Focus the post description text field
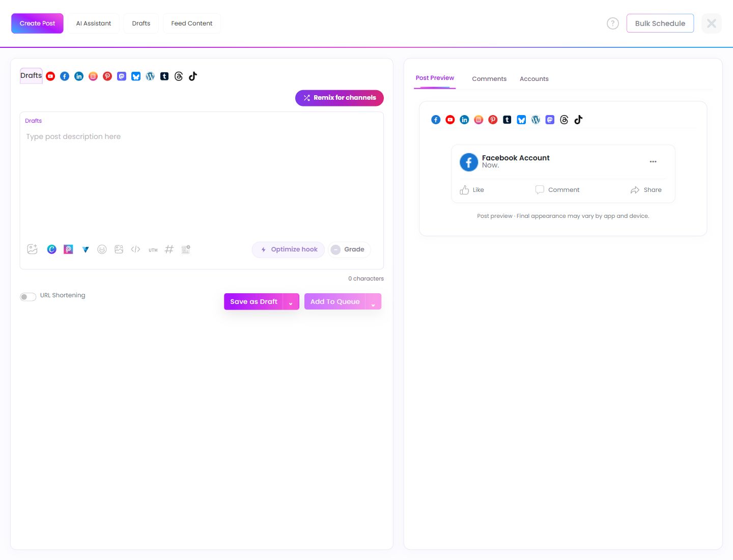 [202, 183]
